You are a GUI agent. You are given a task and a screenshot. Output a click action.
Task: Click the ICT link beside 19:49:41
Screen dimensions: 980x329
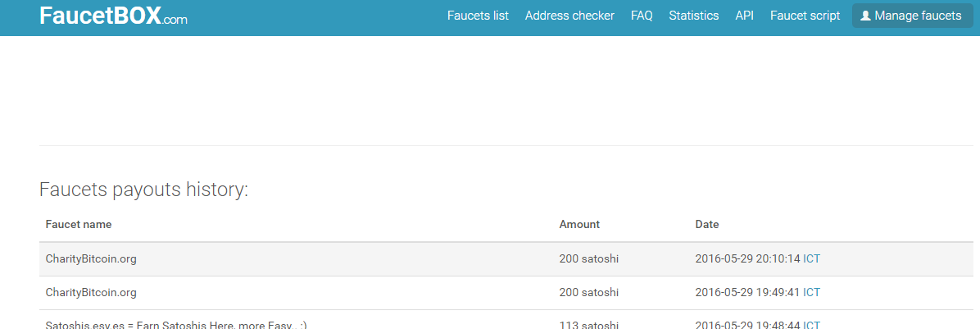[811, 292]
